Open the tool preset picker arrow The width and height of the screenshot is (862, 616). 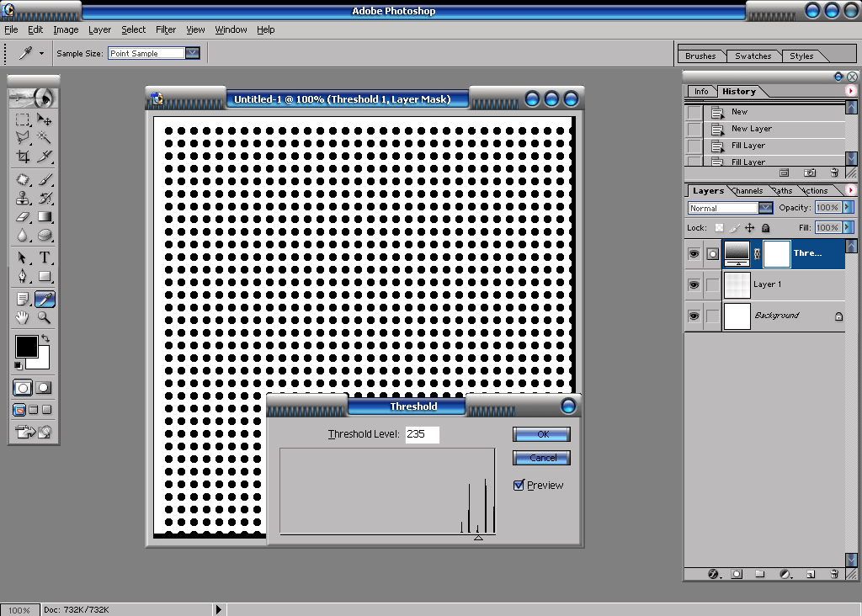(x=41, y=53)
